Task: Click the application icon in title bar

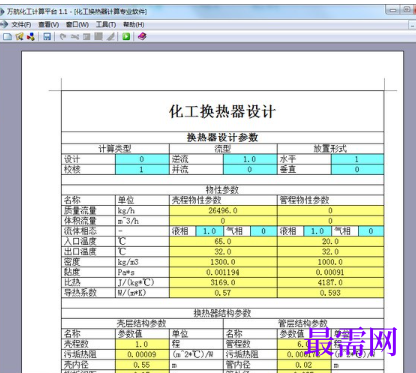Action: pos(2,12)
